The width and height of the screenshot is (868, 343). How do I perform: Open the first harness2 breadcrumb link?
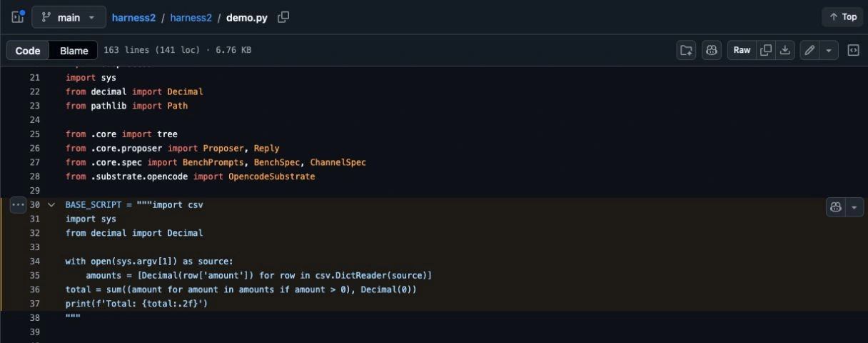[x=133, y=17]
